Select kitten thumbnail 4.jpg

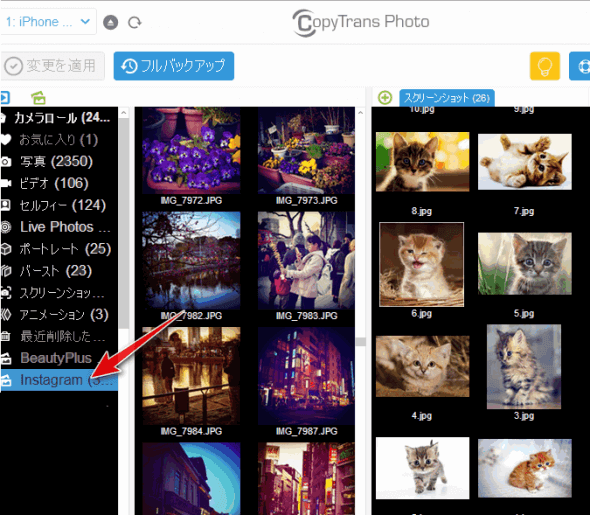click(x=423, y=366)
